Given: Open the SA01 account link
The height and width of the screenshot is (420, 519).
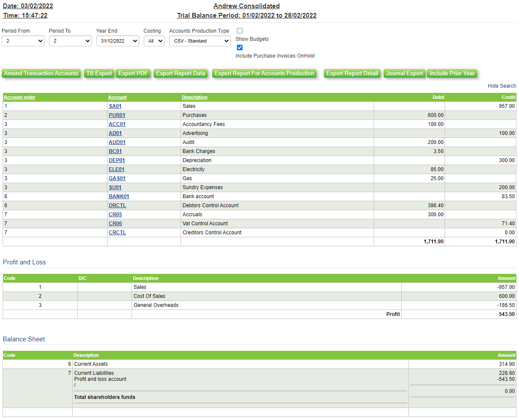Looking at the screenshot, I should click(x=115, y=106).
